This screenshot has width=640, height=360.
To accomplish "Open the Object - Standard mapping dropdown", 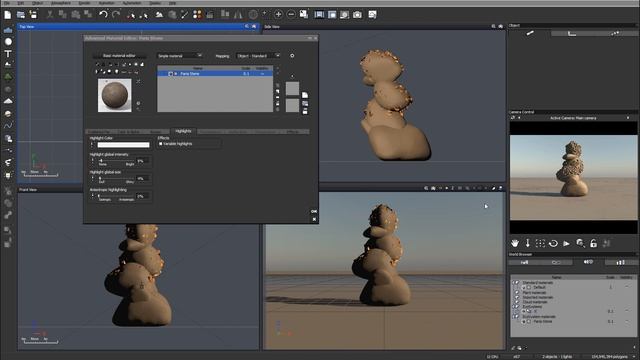I will point(258,56).
